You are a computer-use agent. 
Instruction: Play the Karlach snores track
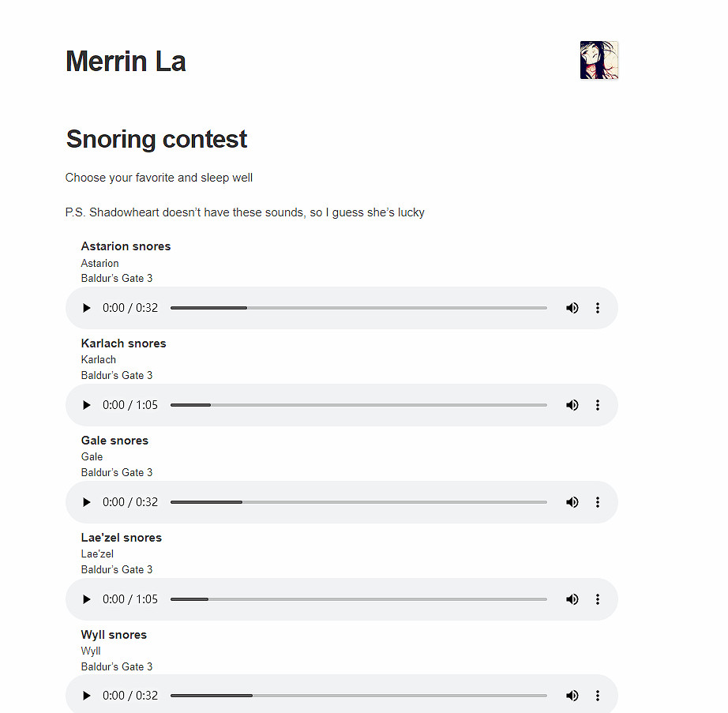(87, 405)
